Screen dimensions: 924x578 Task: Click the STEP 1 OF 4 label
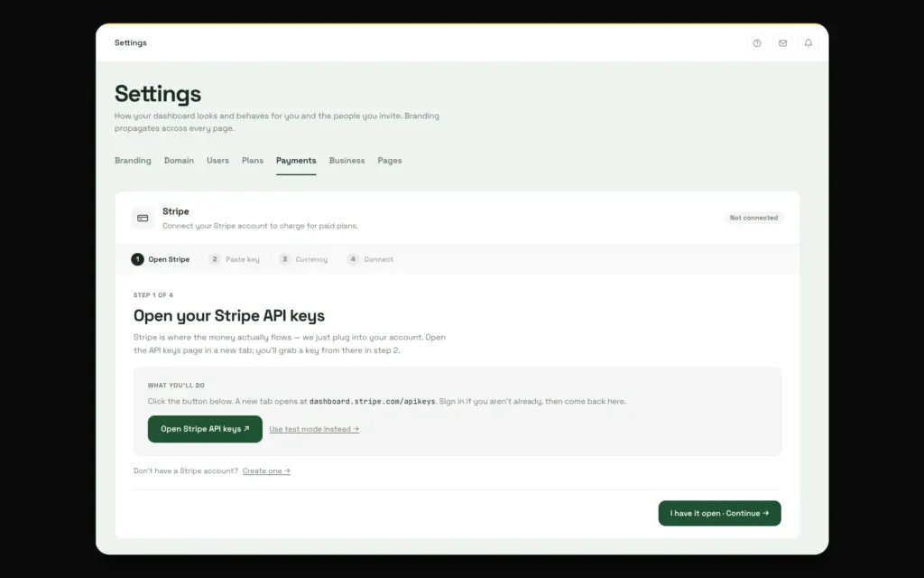153,295
